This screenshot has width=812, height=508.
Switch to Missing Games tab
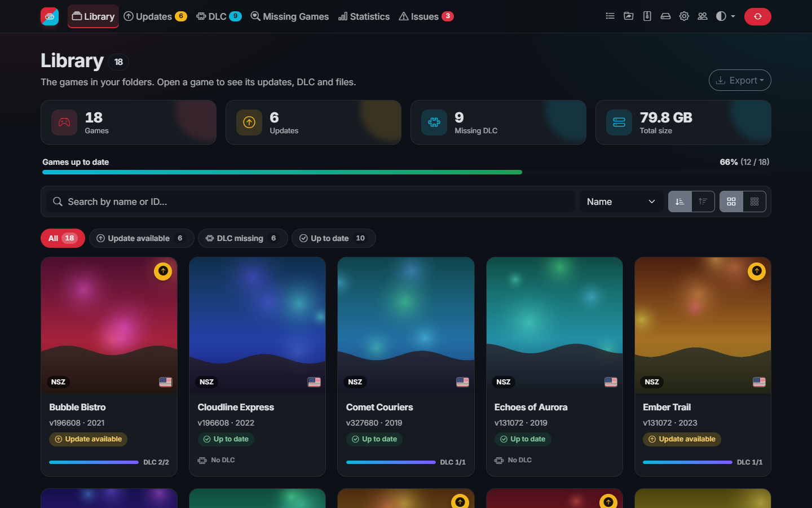point(290,16)
